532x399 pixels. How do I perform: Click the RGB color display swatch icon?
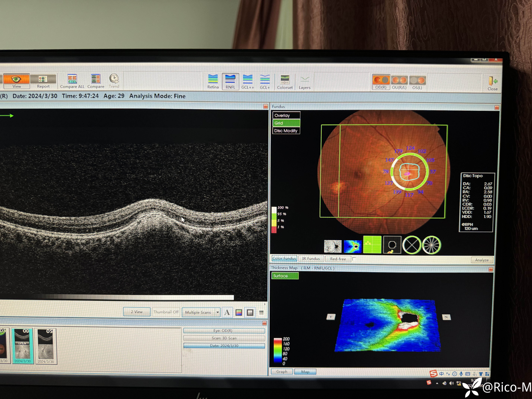coord(239,312)
